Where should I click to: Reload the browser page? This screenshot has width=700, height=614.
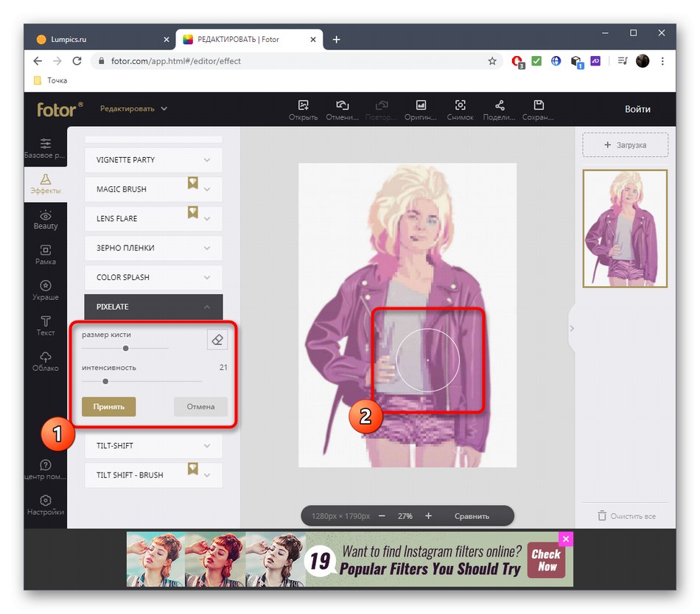click(77, 61)
